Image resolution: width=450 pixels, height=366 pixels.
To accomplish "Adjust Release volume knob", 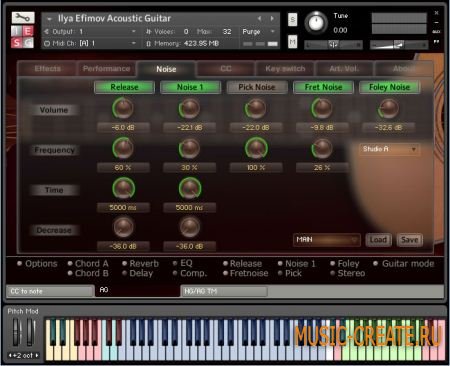I will pyautogui.click(x=123, y=108).
